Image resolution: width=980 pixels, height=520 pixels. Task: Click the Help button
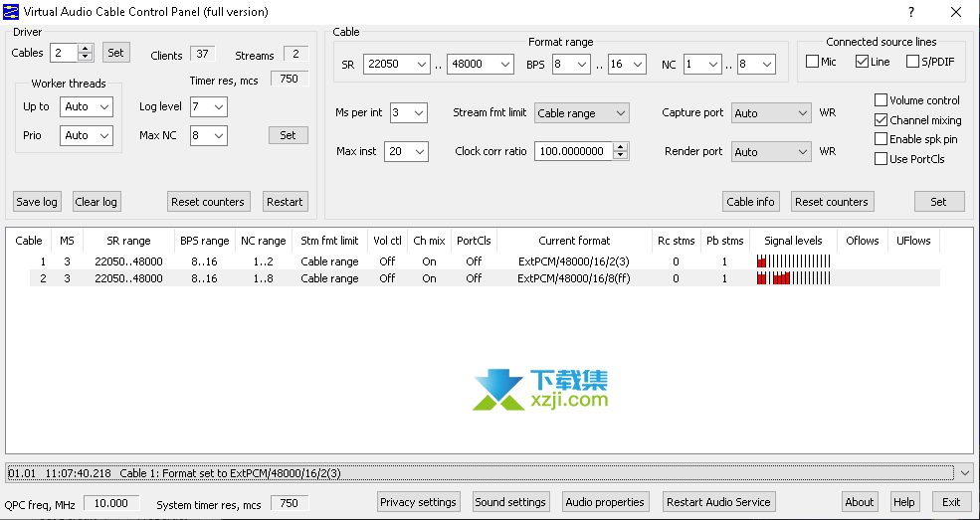[903, 502]
